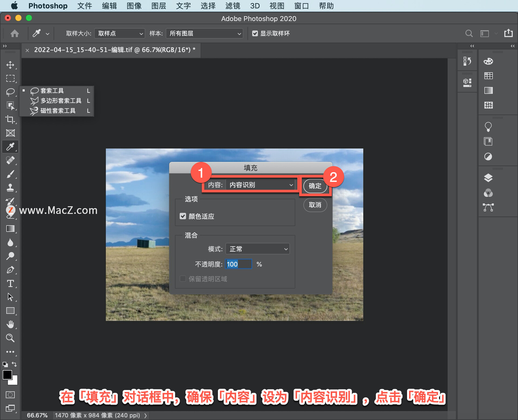Switch foreground and background colors
Viewport: 518px width, 420px height.
15,364
